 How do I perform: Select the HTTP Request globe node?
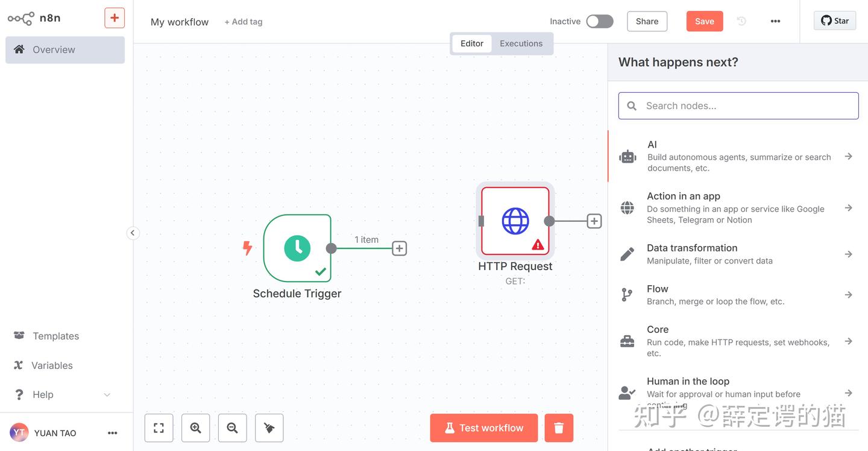pos(515,221)
